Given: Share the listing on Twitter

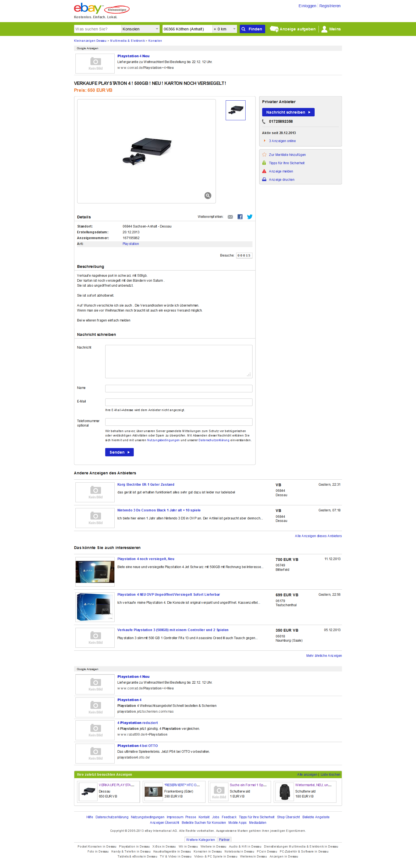Looking at the screenshot, I should 250,217.
